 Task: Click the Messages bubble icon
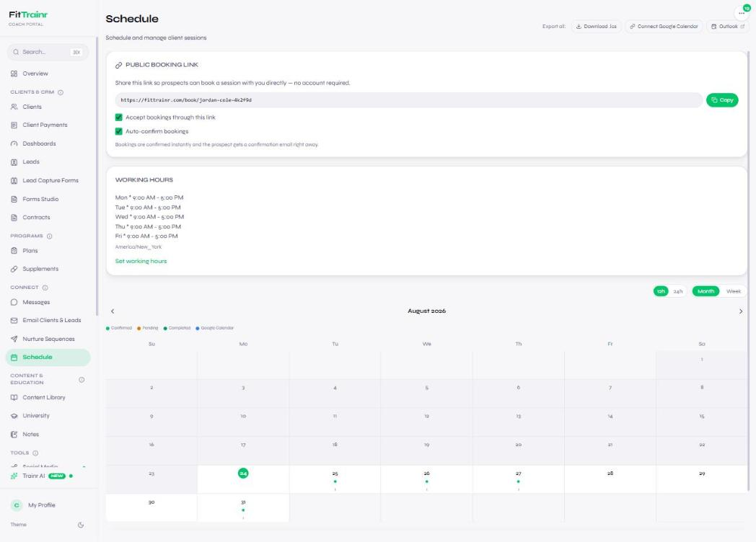pos(14,302)
